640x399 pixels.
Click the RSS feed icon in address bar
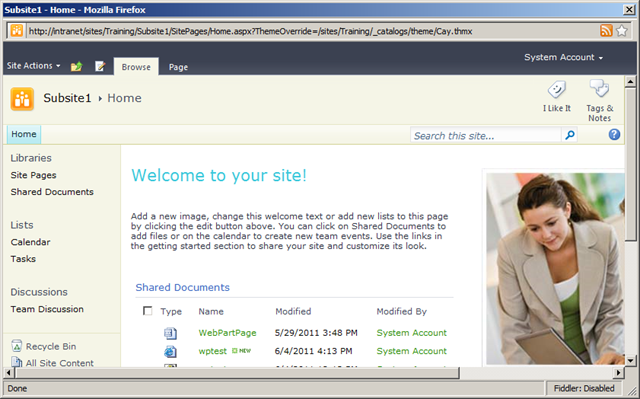pyautogui.click(x=606, y=31)
